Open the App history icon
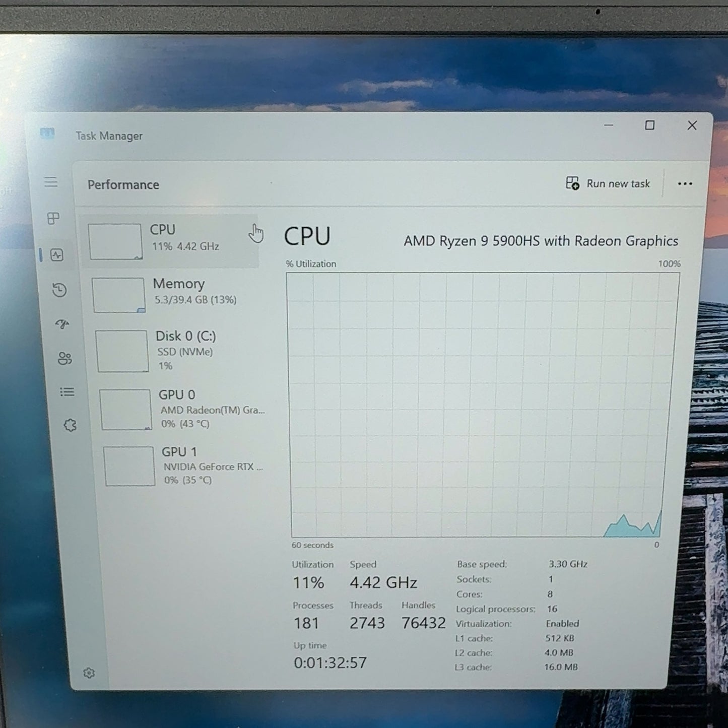 point(59,290)
